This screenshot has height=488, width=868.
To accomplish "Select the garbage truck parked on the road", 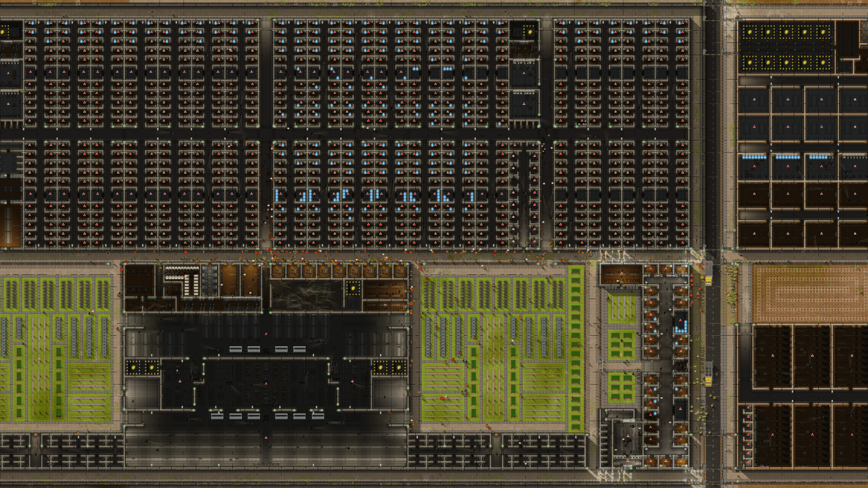I will tap(708, 374).
